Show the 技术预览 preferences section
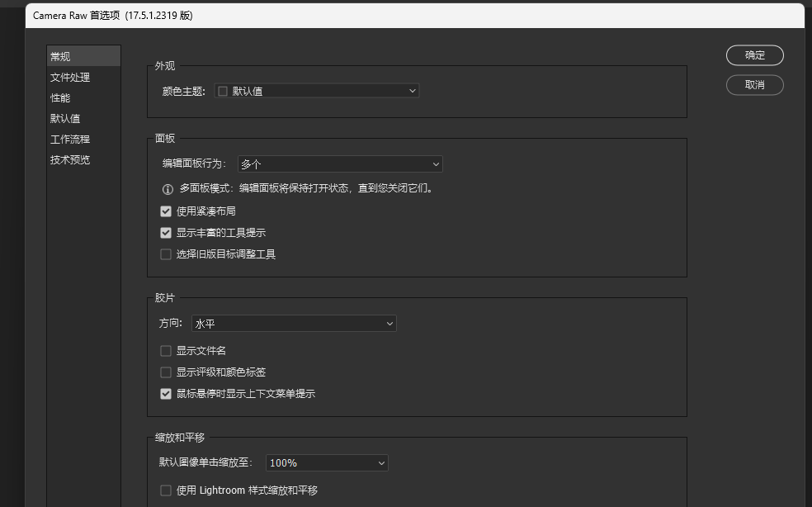 (70, 160)
